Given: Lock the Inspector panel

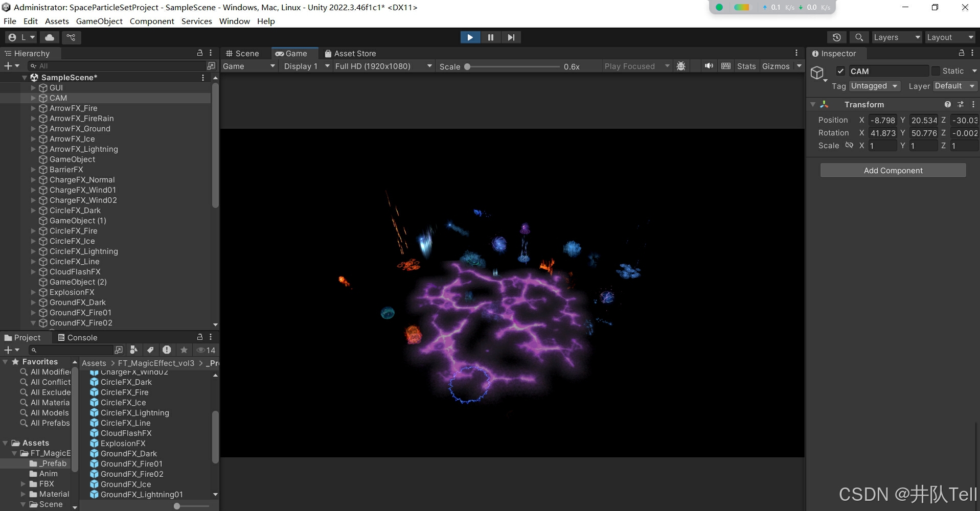Looking at the screenshot, I should [x=962, y=53].
